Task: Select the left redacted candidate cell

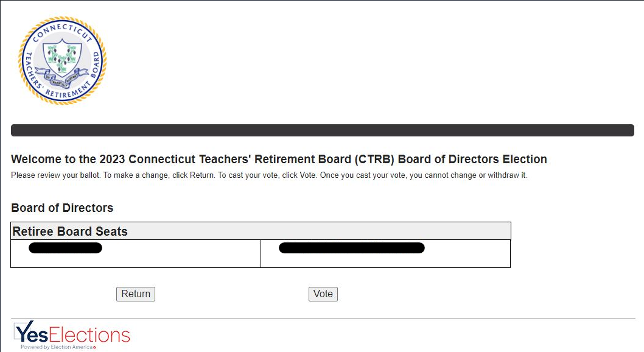Action: (136, 253)
